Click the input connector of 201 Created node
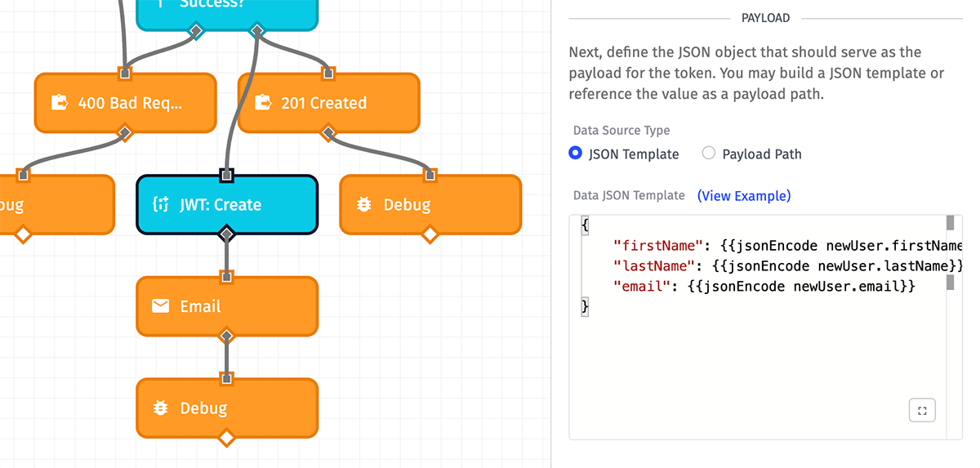This screenshot has width=980, height=468. pyautogui.click(x=328, y=74)
